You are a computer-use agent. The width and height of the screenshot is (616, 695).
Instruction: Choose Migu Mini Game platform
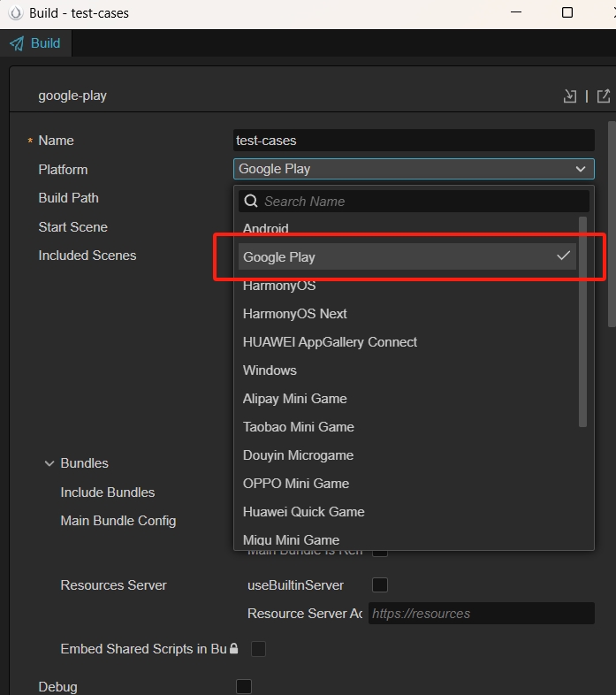pyautogui.click(x=407, y=540)
